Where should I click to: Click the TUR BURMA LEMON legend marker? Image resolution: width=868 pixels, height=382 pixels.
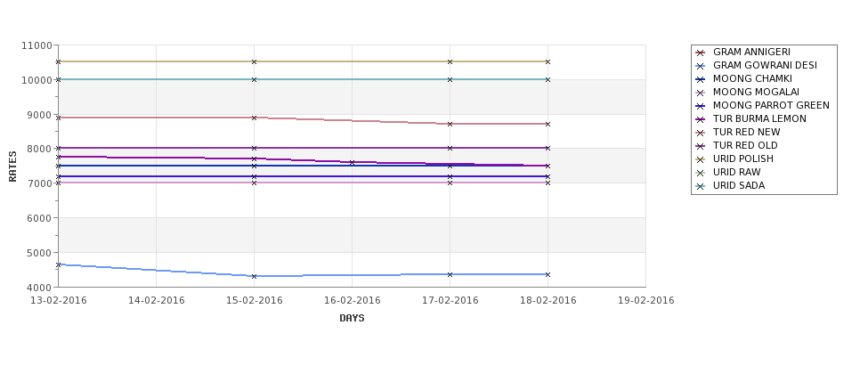(x=701, y=119)
